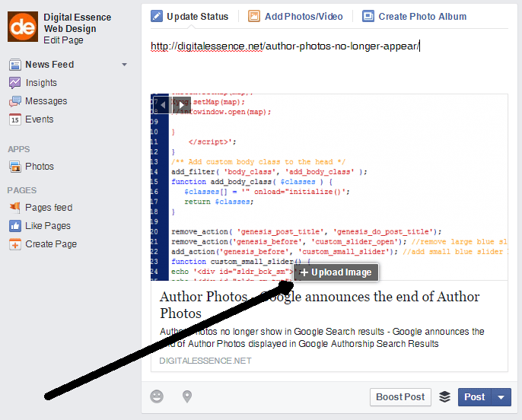Click the Update Status pencil icon
The width and height of the screenshot is (522, 420).
click(157, 16)
